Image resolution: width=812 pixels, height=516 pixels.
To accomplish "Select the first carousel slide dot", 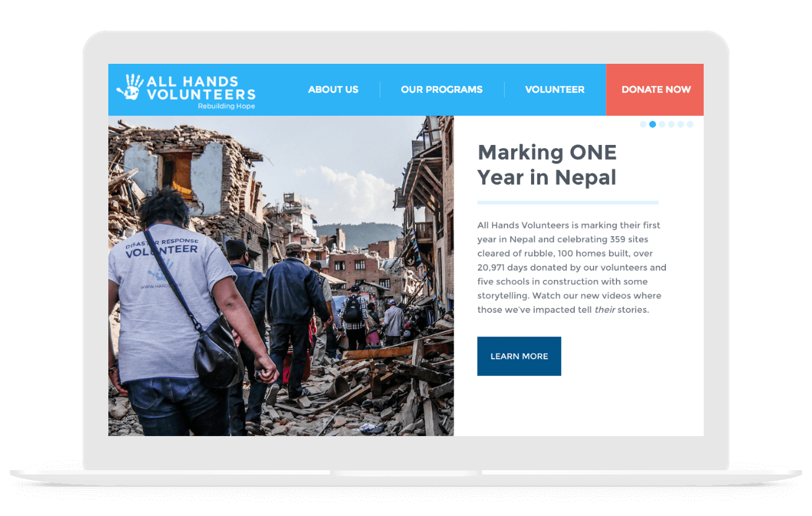I will 643,125.
